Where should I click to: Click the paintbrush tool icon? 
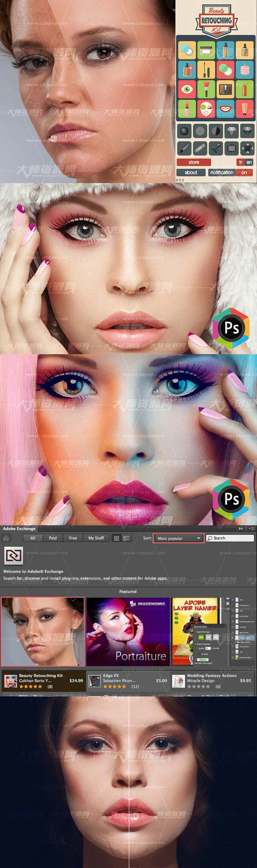click(184, 148)
